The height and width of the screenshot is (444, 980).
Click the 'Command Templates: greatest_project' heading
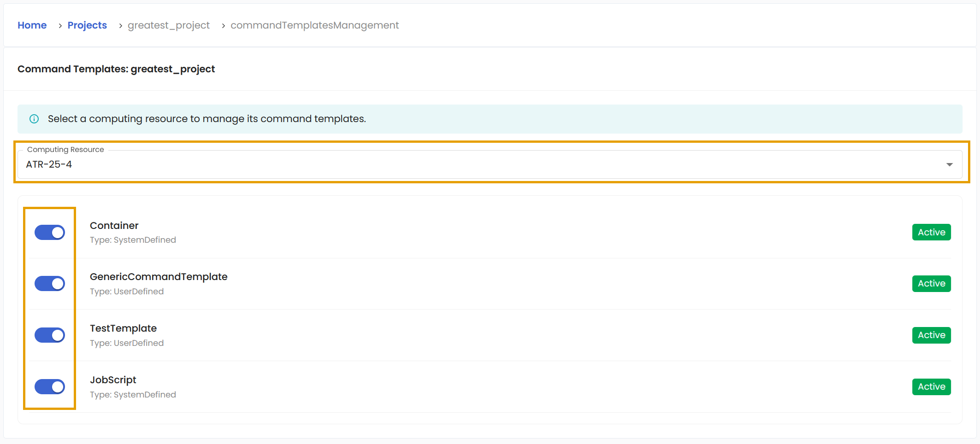click(116, 69)
